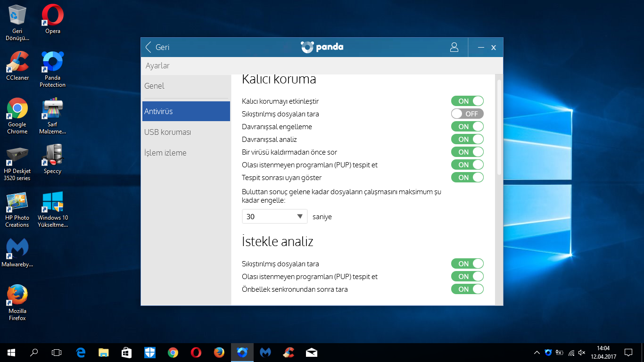644x362 pixels.
Task: Open Mail app from taskbar
Action: pyautogui.click(x=312, y=352)
